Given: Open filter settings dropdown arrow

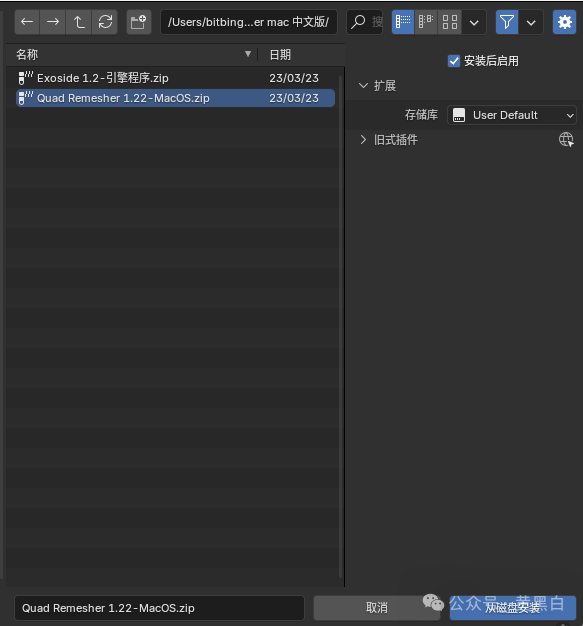Looking at the screenshot, I should 531,22.
